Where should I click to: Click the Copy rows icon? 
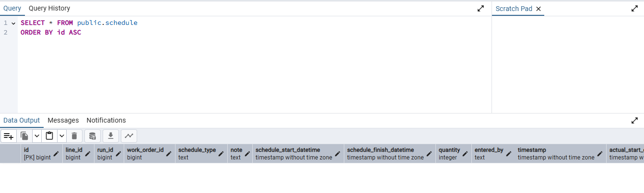coord(24,136)
